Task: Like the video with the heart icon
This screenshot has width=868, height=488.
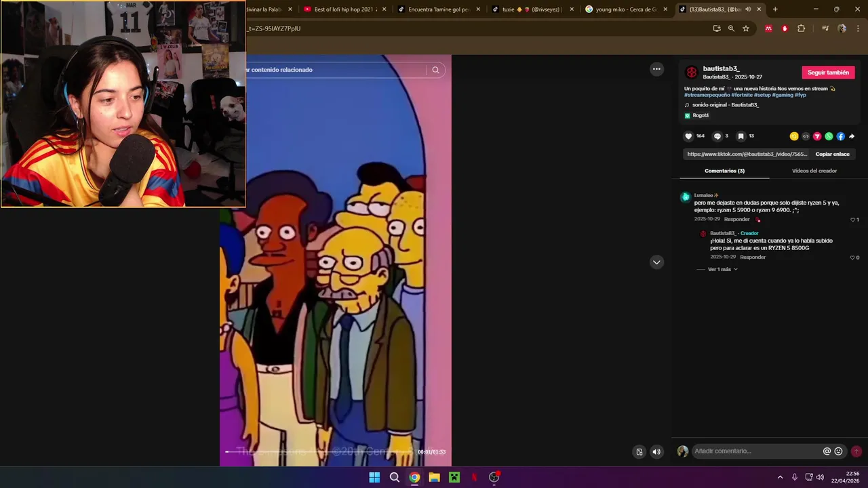Action: pos(688,136)
